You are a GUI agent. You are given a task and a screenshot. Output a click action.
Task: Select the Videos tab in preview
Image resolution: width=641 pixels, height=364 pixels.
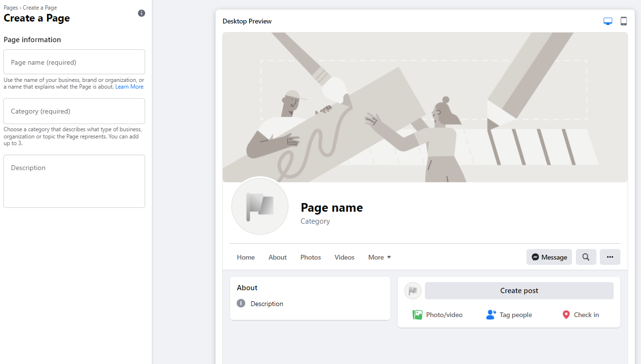(x=344, y=257)
